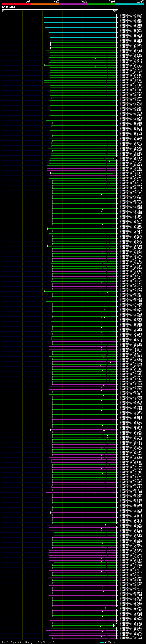Screen dimensions: 146x644
Task: Select label UniRef100_A7Q1K6
Action: tap(131, 206)
